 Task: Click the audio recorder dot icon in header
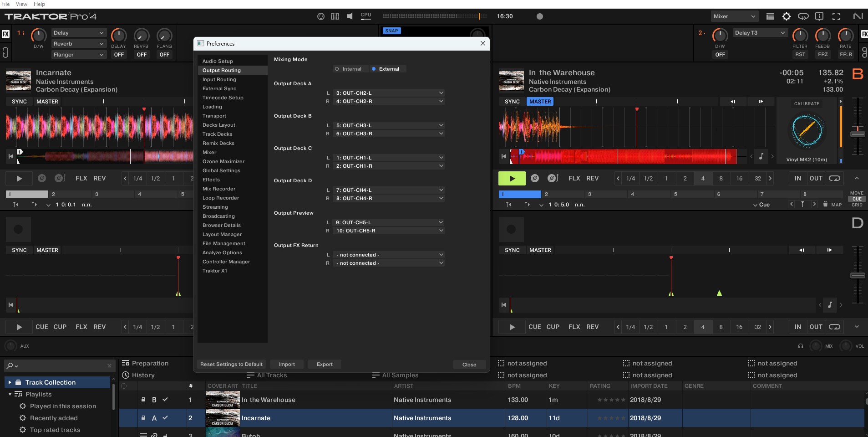click(x=540, y=16)
